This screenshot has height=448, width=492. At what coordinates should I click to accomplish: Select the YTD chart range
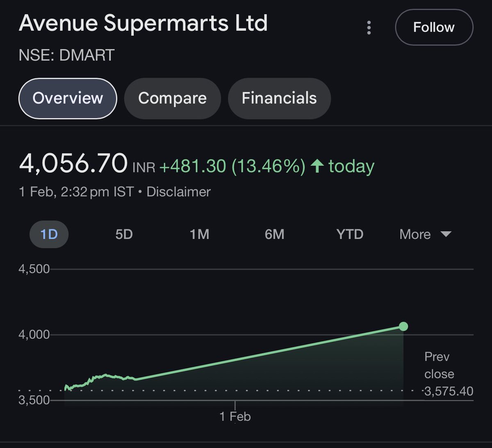350,235
